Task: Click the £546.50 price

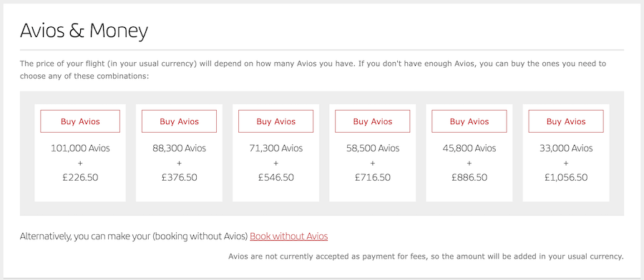Action: [x=275, y=178]
